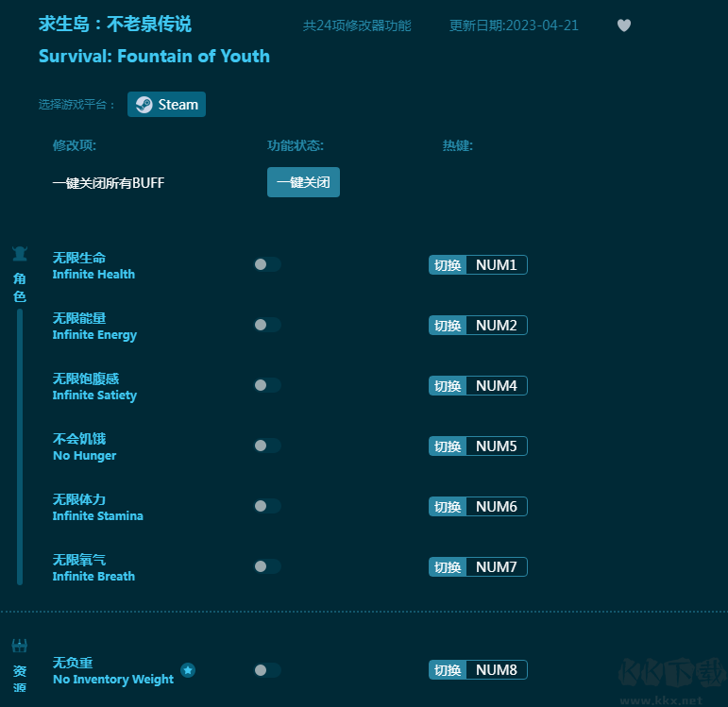Select the character category sidebar icon
728x707 pixels.
[x=20, y=254]
